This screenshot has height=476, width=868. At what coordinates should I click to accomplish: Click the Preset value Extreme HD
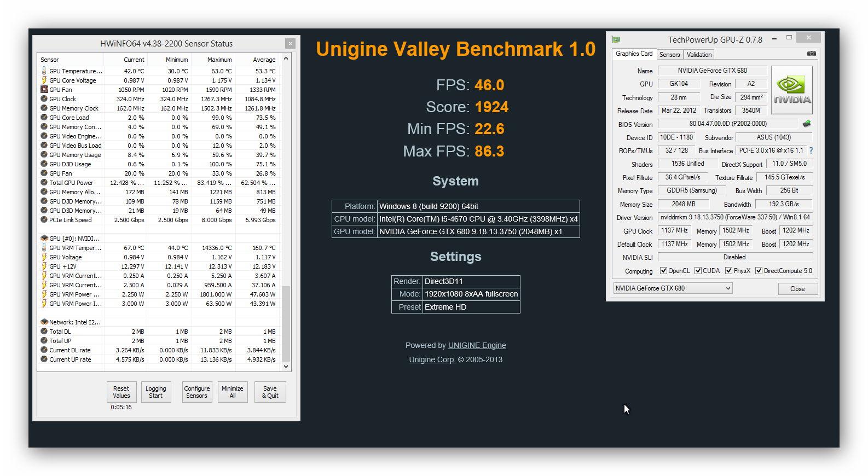point(471,307)
